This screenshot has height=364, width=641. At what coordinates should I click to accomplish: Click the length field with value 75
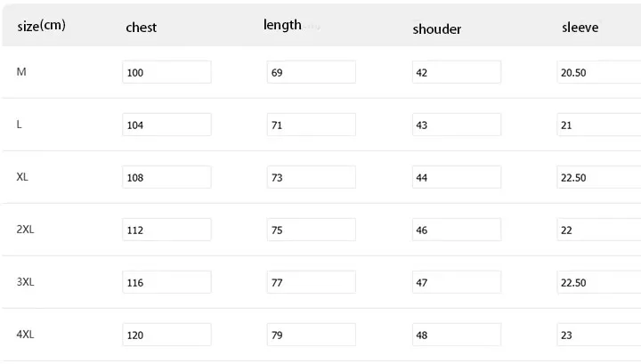pyautogui.click(x=311, y=230)
